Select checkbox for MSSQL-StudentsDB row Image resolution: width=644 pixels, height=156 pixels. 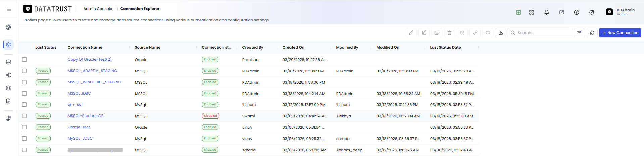[x=24, y=116]
